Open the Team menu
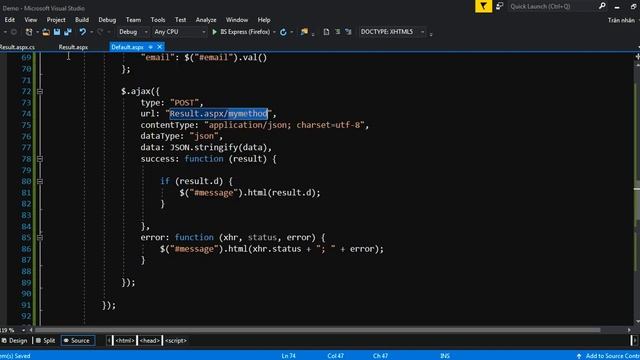Screen dimensions: 640x360 click(x=133, y=20)
